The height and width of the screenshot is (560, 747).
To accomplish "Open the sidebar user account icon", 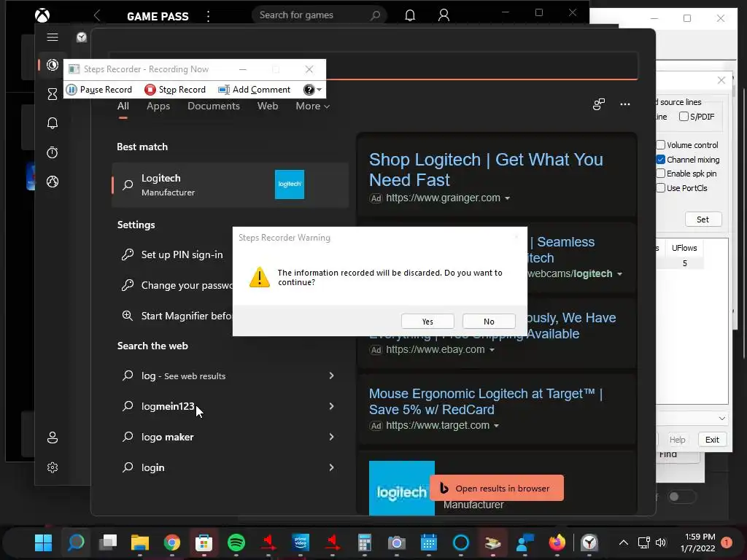I will (x=53, y=437).
